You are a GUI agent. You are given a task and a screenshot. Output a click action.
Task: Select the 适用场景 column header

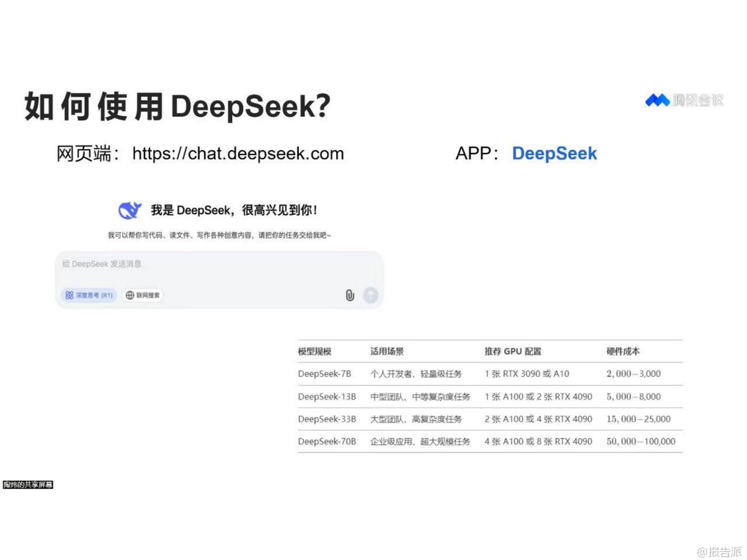(x=387, y=352)
